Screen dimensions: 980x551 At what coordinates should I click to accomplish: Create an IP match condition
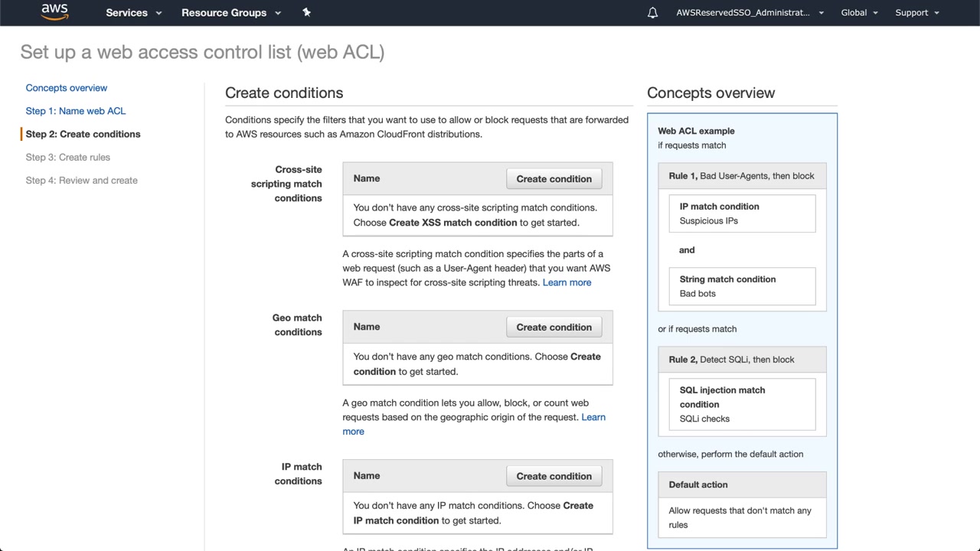554,476
